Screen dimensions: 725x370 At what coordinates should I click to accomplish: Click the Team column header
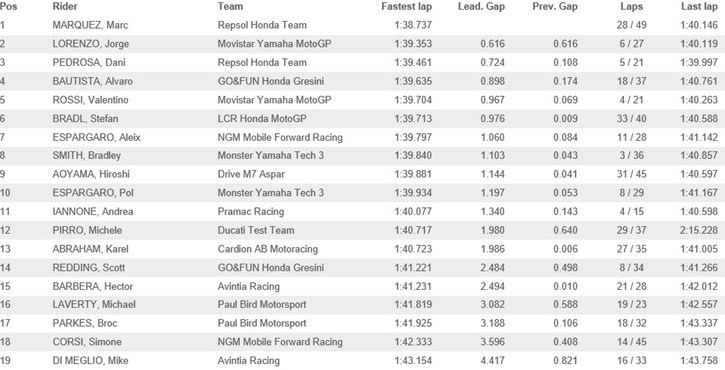point(230,6)
